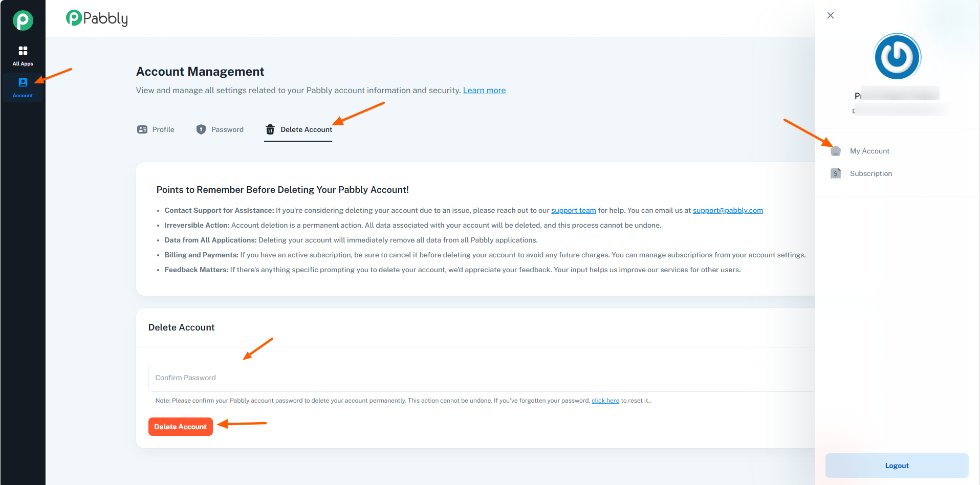Click the My Account icon in side panel

pyautogui.click(x=836, y=151)
